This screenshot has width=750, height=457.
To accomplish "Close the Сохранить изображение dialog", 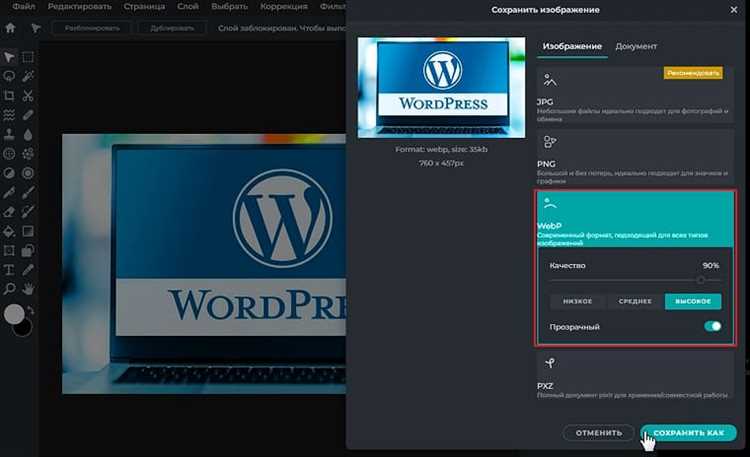I will pyautogui.click(x=734, y=10).
